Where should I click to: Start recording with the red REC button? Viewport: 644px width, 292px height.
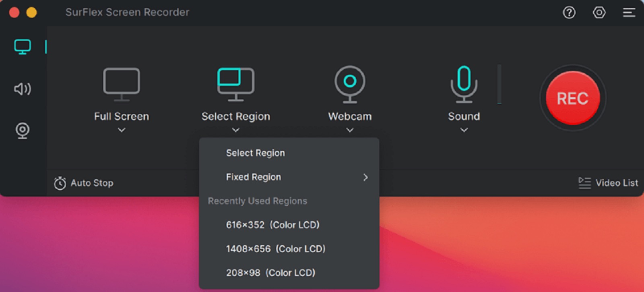573,98
